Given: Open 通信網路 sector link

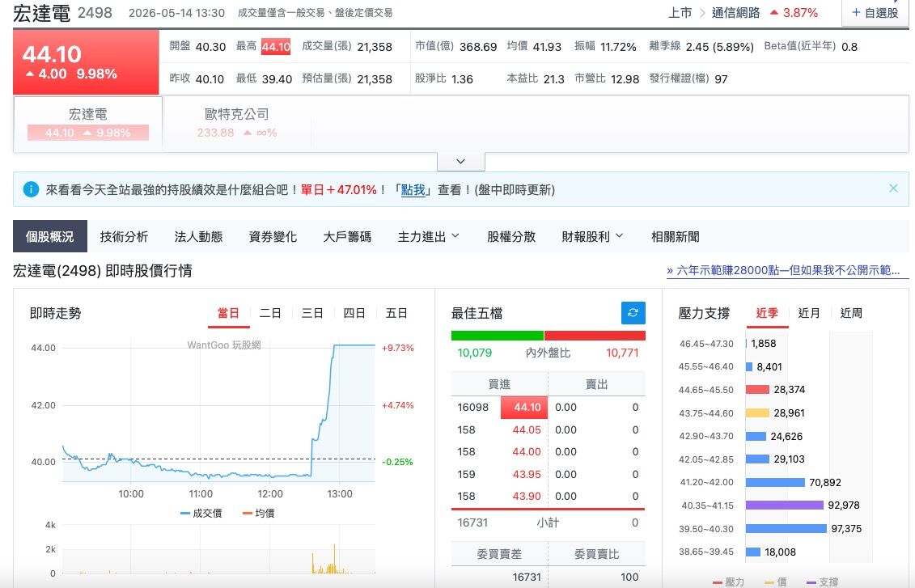Looking at the screenshot, I should (x=735, y=13).
